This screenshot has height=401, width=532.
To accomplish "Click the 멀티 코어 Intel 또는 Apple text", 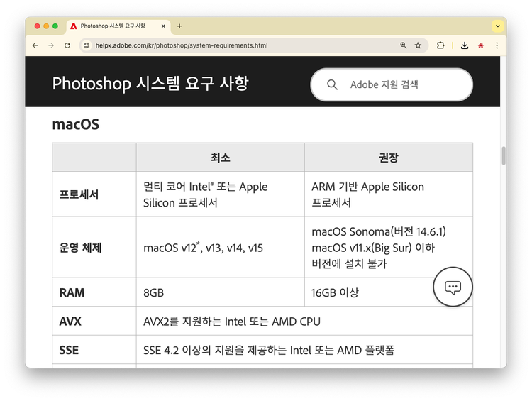I will 205,187.
